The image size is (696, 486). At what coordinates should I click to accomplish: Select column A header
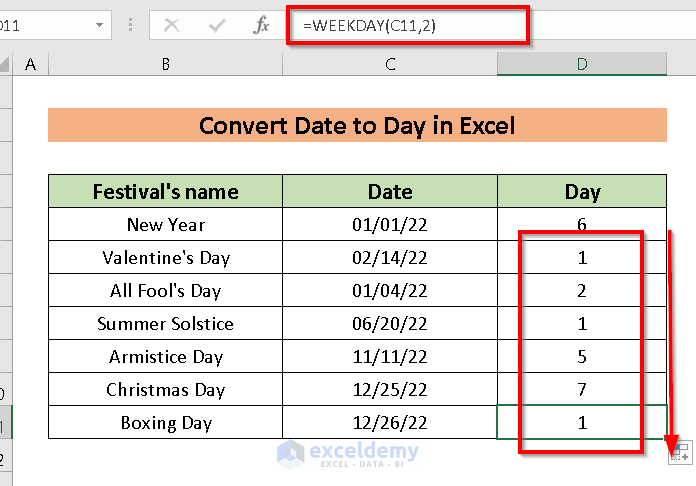click(30, 65)
